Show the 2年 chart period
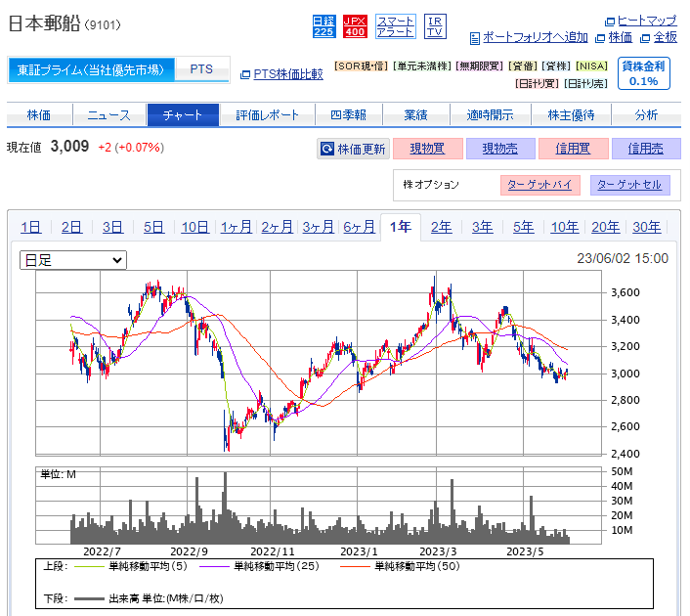The width and height of the screenshot is (690, 616). coord(442,227)
